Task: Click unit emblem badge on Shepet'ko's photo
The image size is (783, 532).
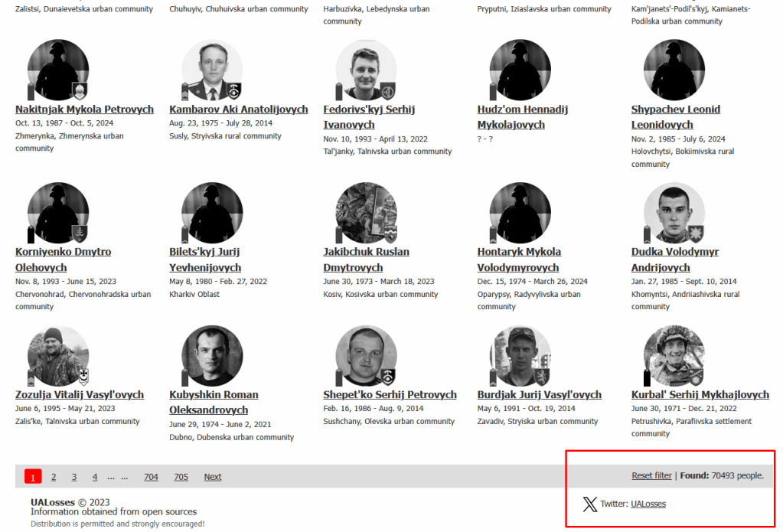Action: click(x=389, y=377)
